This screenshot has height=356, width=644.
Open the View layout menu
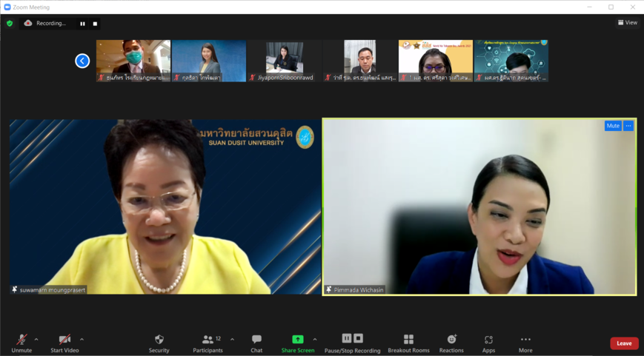(x=627, y=23)
